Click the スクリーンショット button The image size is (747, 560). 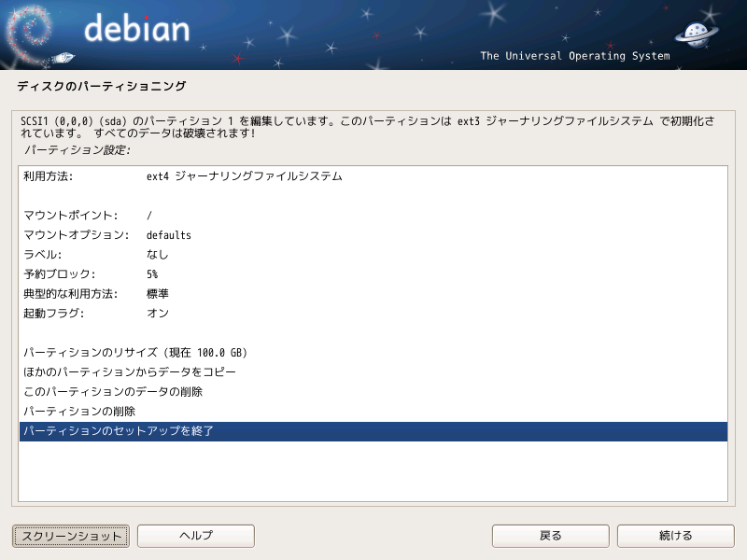click(71, 536)
